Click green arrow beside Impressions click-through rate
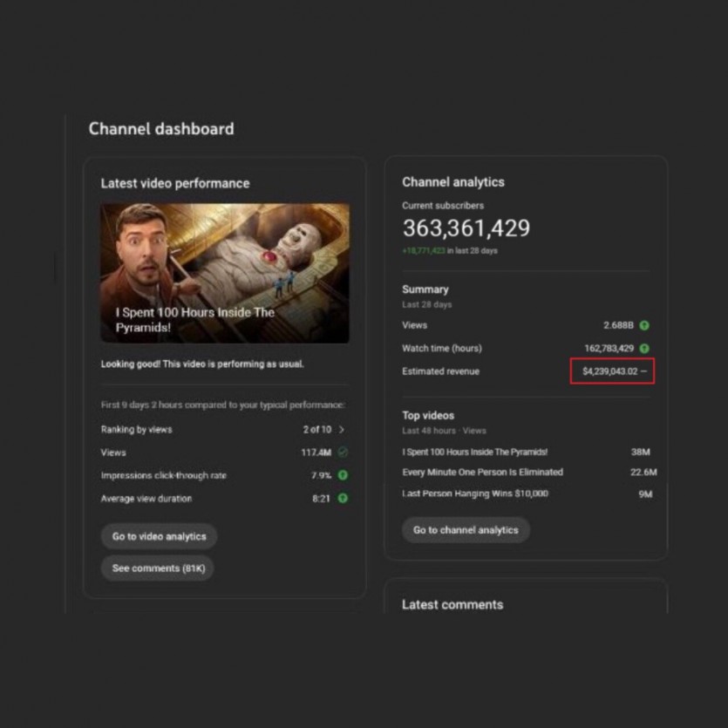The width and height of the screenshot is (728, 728). (343, 475)
